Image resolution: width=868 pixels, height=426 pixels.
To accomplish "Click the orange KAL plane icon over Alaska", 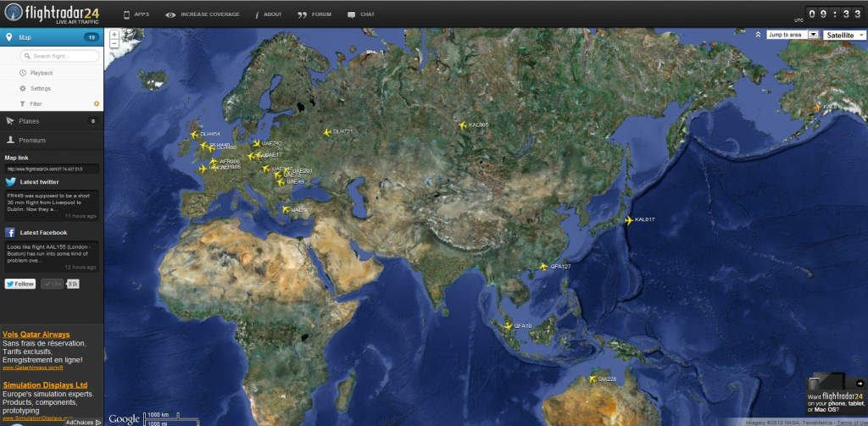I will tap(818, 107).
